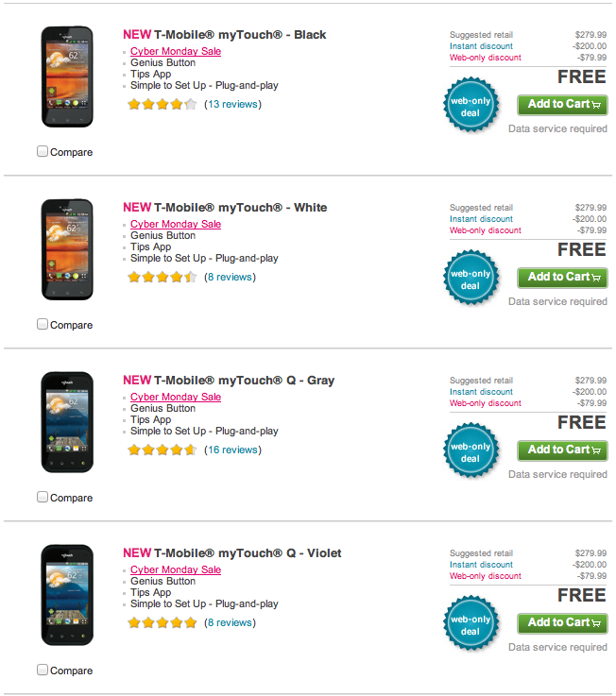The image size is (616, 696).
Task: View myTouch Q Gray phone thumbnail
Action: [x=67, y=423]
